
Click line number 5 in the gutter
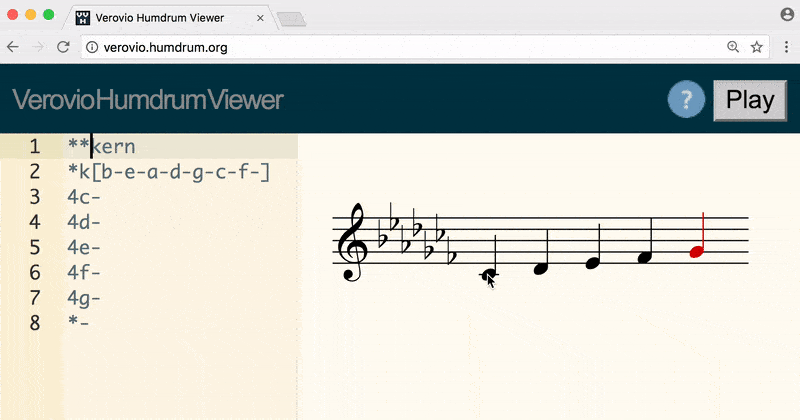[x=35, y=247]
